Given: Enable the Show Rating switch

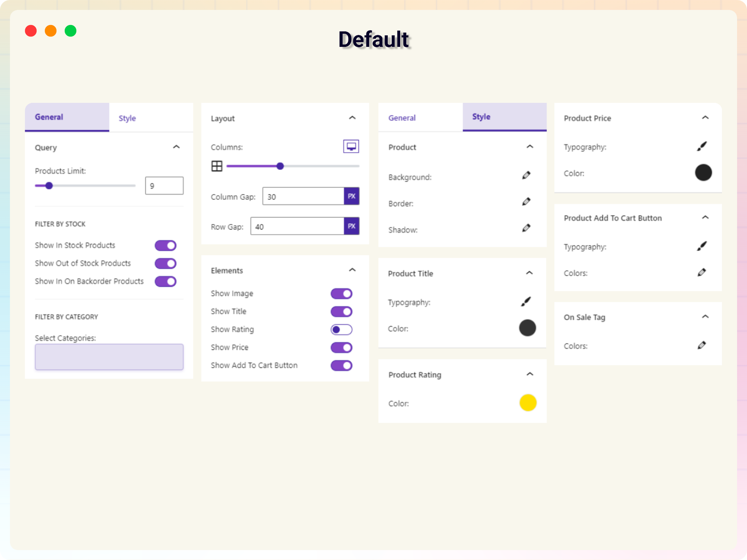Looking at the screenshot, I should point(342,330).
